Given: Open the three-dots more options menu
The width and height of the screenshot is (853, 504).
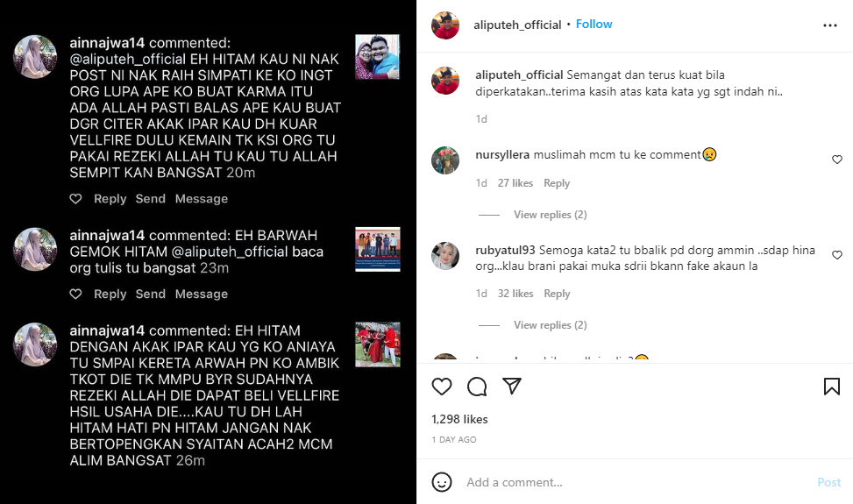Looking at the screenshot, I should pyautogui.click(x=830, y=25).
